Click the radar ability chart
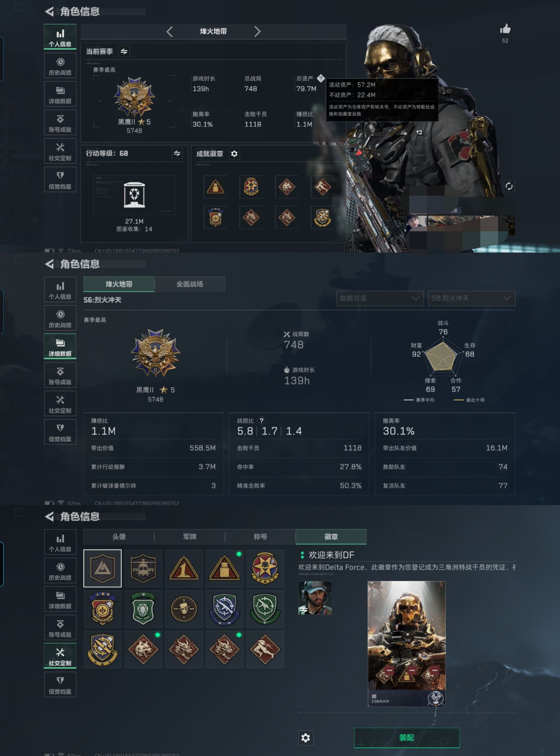The height and width of the screenshot is (756, 560). click(441, 357)
